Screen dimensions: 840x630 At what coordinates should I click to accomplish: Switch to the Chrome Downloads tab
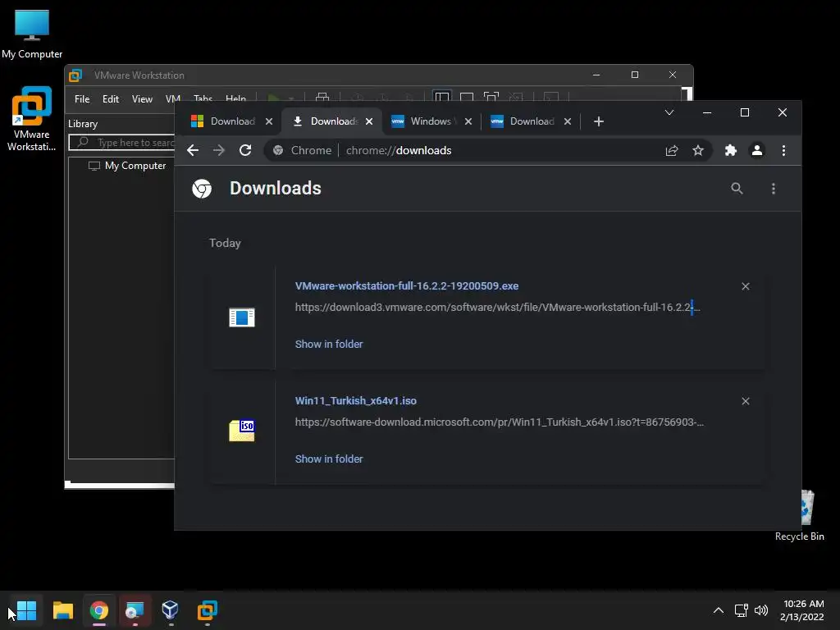tap(326, 121)
